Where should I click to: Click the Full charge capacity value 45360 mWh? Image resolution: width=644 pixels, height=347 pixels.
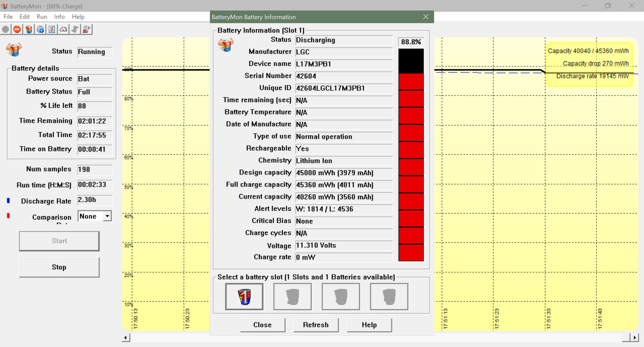[344, 185]
